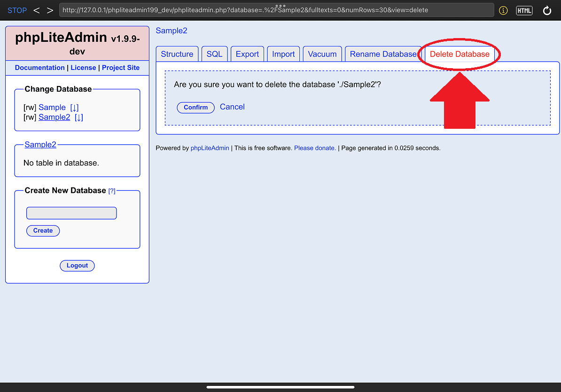Click 'Page generated in 0.0259 seconds.' text
This screenshot has height=392, width=561.
coord(391,148)
